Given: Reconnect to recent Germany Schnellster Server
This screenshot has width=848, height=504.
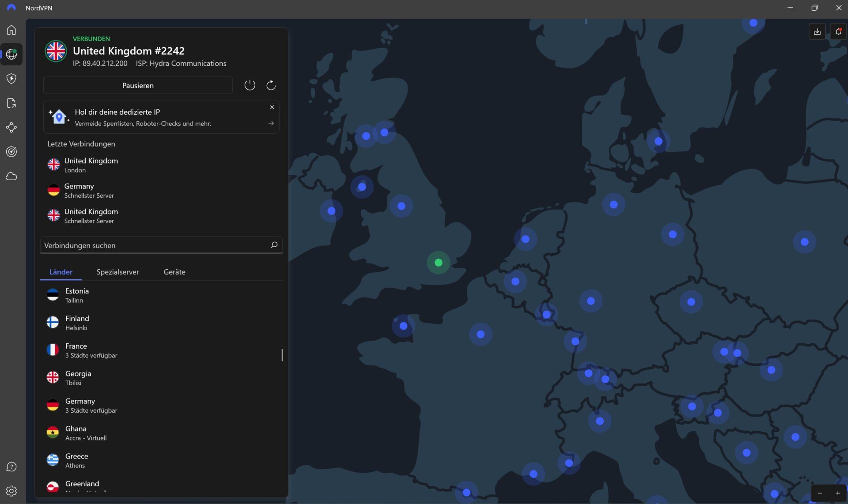Looking at the screenshot, I should (x=161, y=191).
